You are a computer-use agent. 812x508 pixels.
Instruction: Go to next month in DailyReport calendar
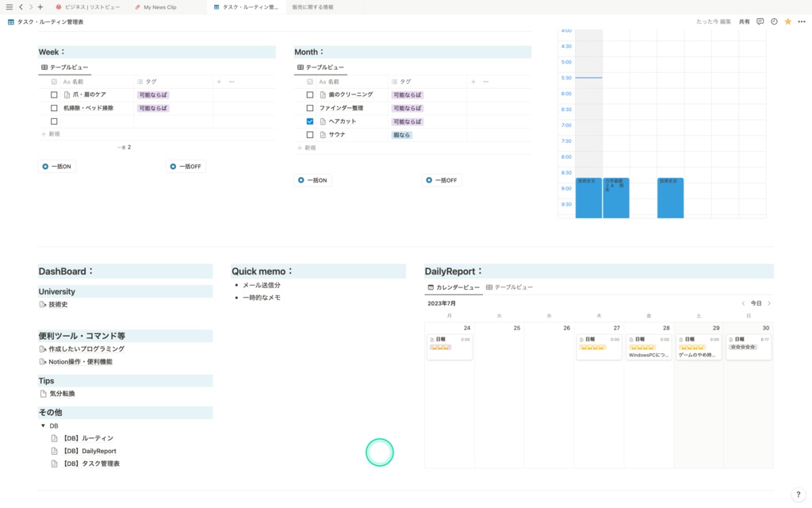coord(769,303)
